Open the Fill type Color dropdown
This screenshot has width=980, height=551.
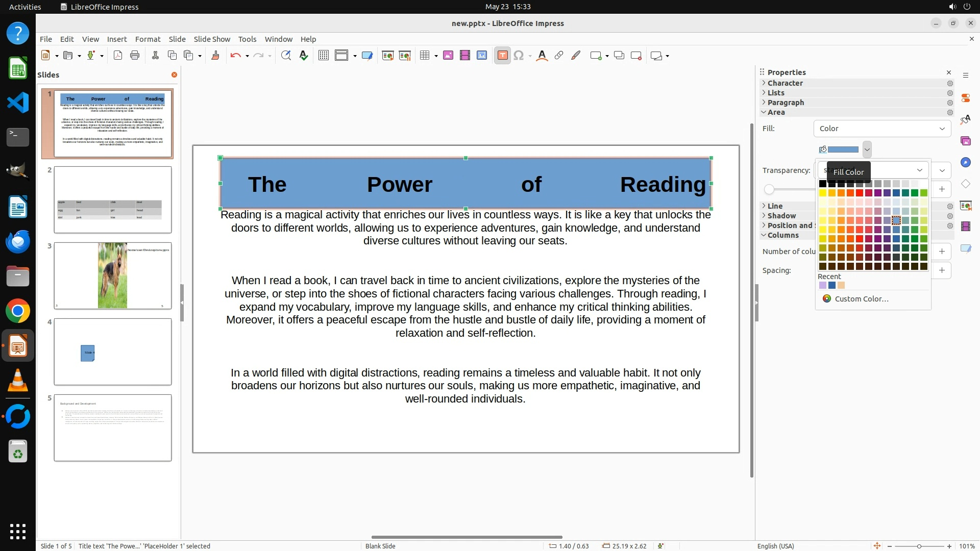coord(882,129)
